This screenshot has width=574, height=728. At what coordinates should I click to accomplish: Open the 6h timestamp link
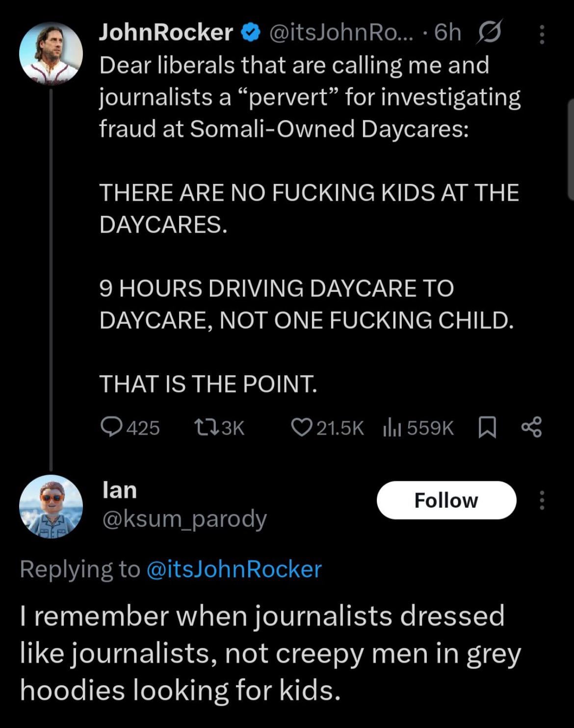coord(448,33)
